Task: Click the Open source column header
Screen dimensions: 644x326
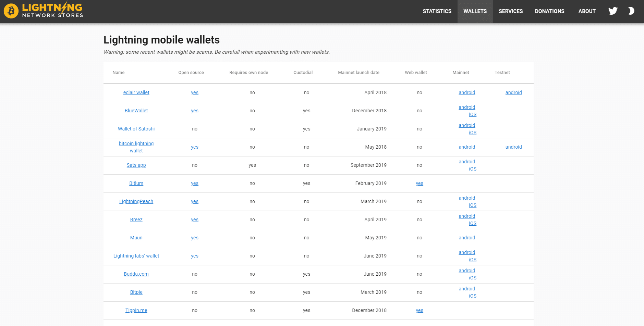Action: click(191, 73)
